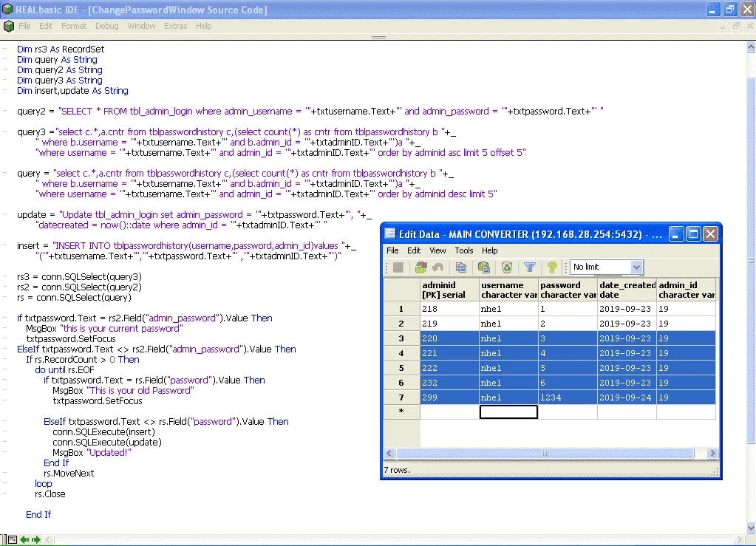This screenshot has height=546, width=756.
Task: Click cell with adminid 218
Action: (449, 309)
